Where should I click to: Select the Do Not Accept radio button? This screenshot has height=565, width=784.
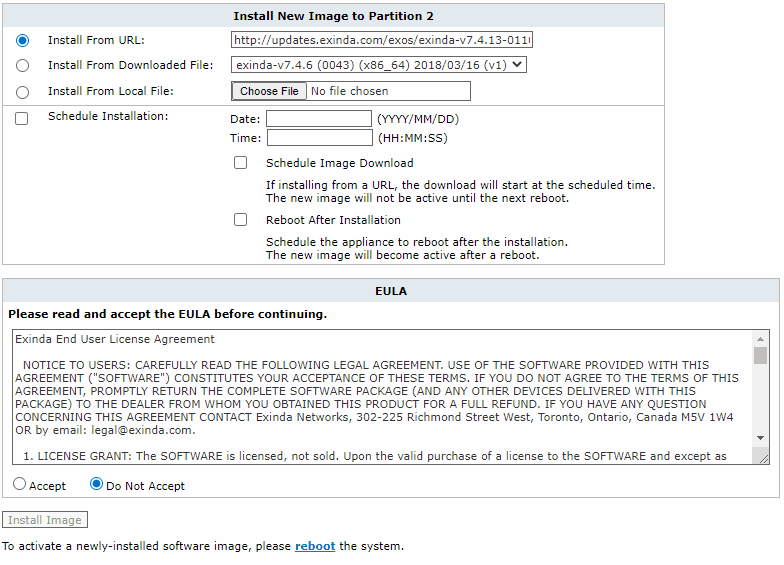(96, 484)
